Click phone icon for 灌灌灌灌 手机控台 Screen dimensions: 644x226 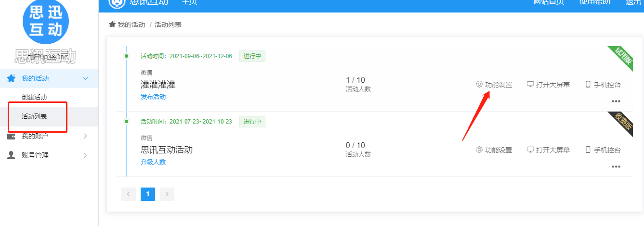[x=588, y=84]
